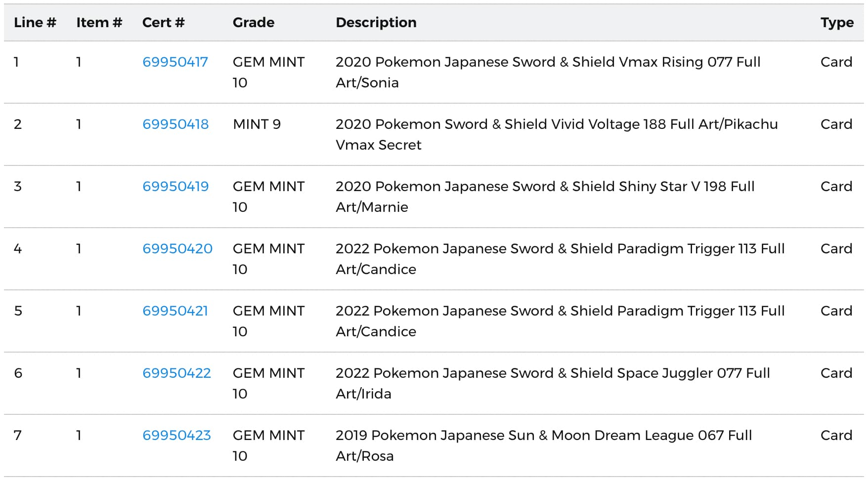Select the Vmax Rising Sonia description

548,72
